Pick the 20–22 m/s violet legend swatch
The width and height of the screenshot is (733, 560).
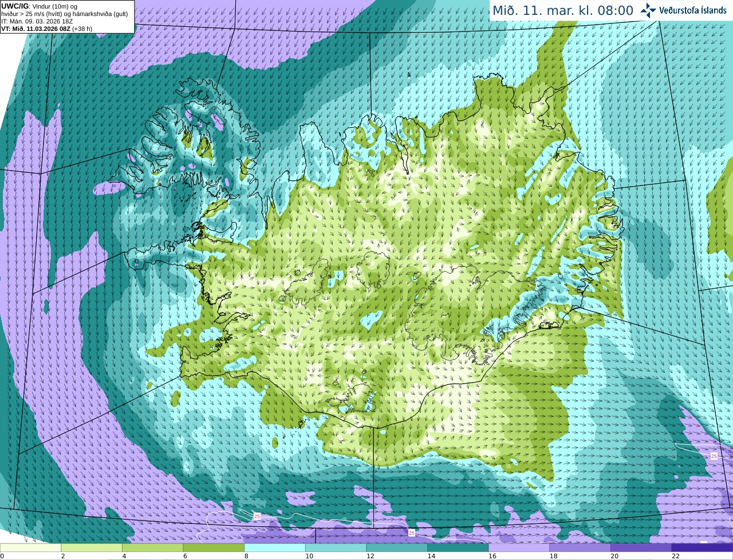(x=641, y=548)
